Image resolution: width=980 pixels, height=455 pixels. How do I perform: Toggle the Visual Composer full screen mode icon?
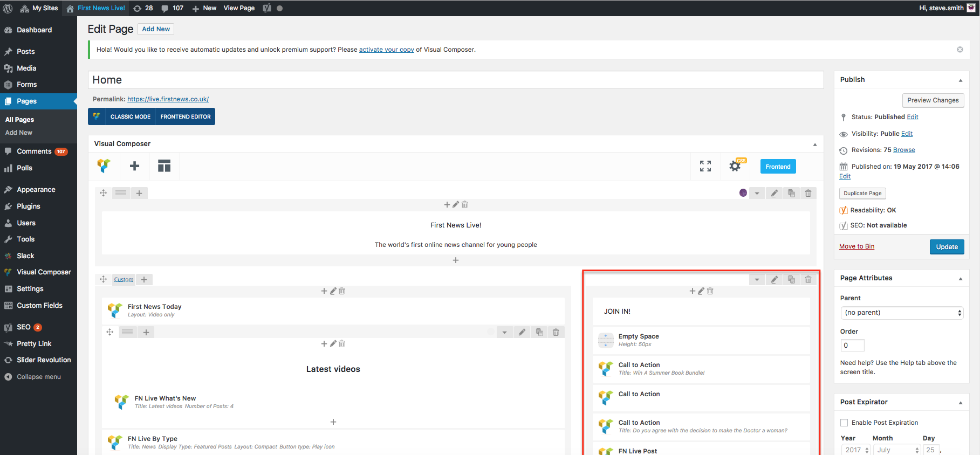point(705,166)
